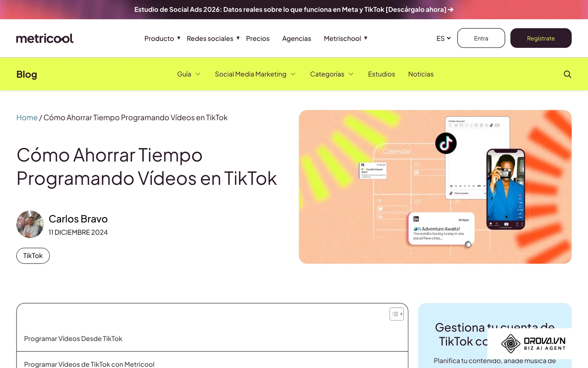Click the Entra login button
Screen dimensions: 588x368
coord(481,38)
